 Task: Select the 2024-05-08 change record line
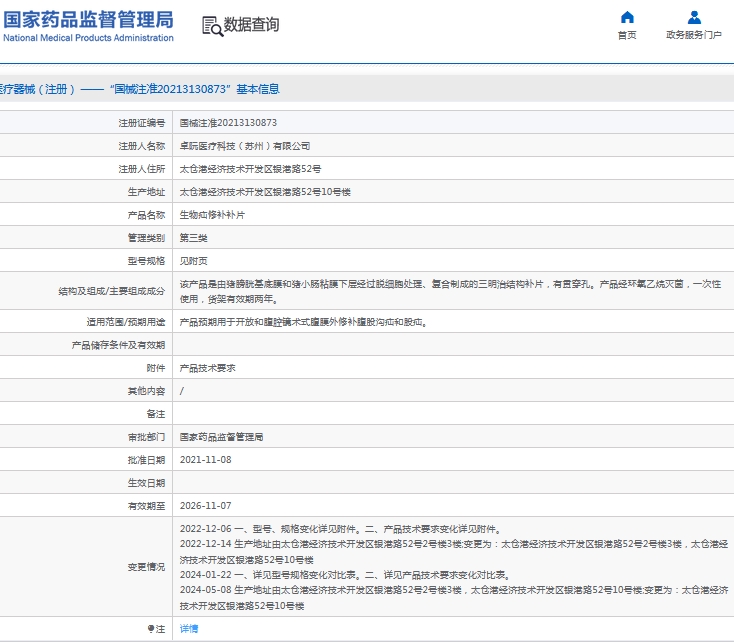(x=454, y=598)
